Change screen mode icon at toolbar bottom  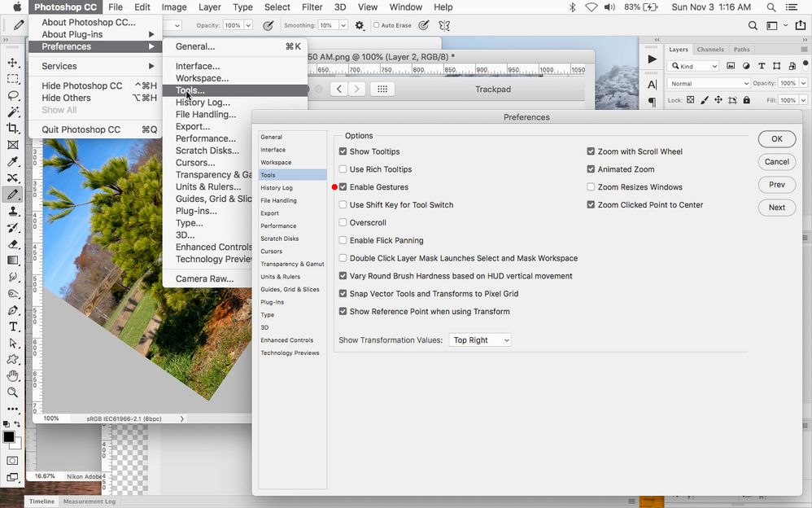(12, 477)
